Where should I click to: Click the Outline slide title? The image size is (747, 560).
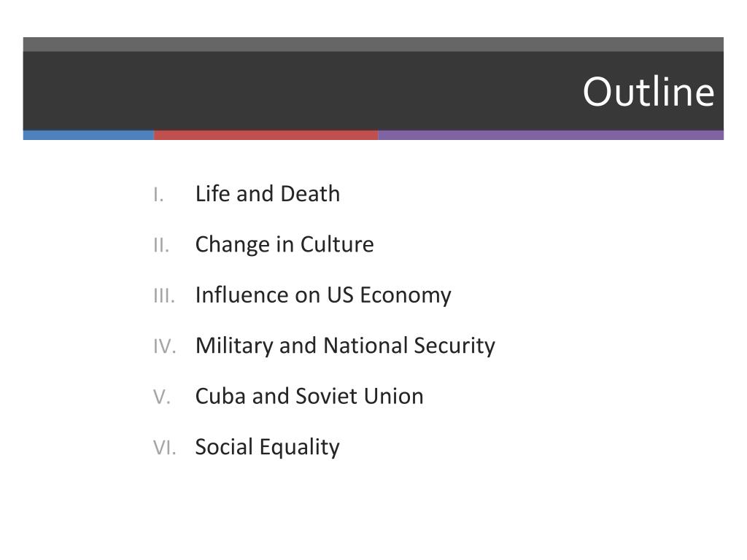click(649, 91)
